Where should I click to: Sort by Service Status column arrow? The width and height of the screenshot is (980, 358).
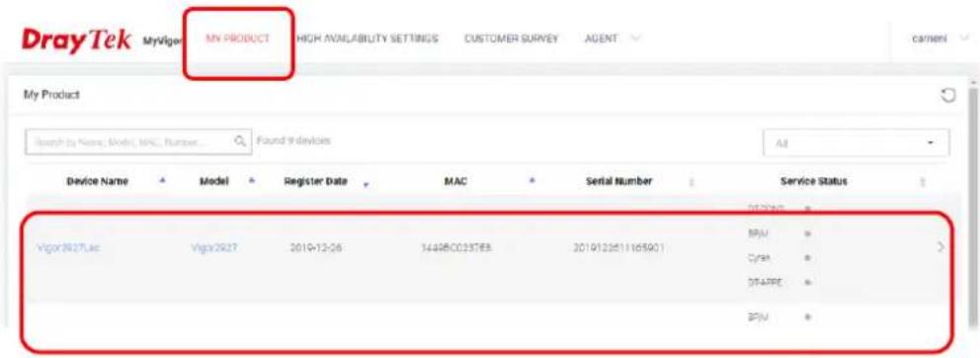pos(923,182)
